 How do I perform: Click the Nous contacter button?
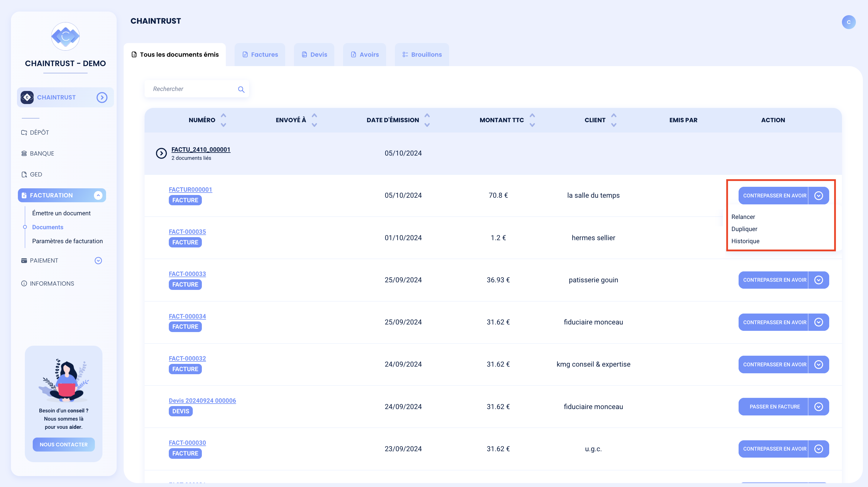[64, 445]
